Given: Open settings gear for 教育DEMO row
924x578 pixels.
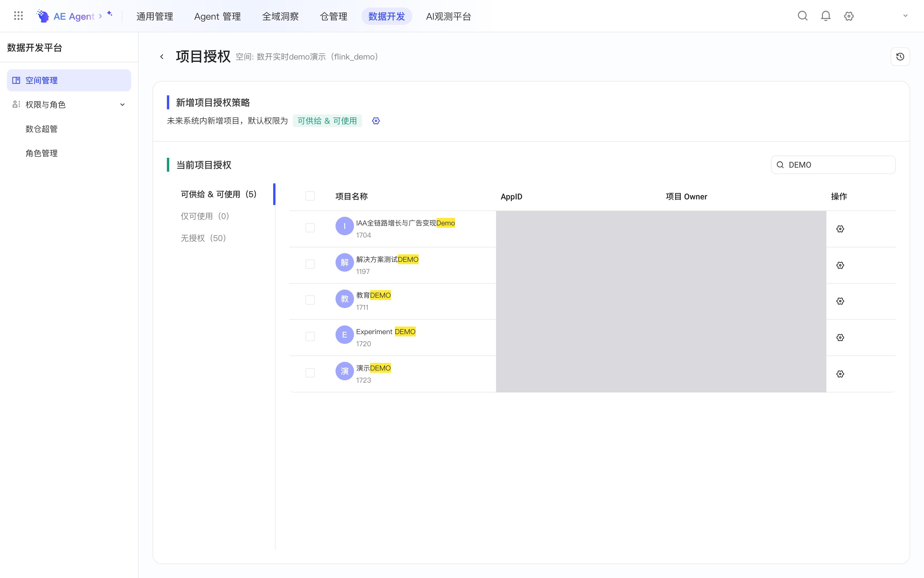Looking at the screenshot, I should point(840,301).
